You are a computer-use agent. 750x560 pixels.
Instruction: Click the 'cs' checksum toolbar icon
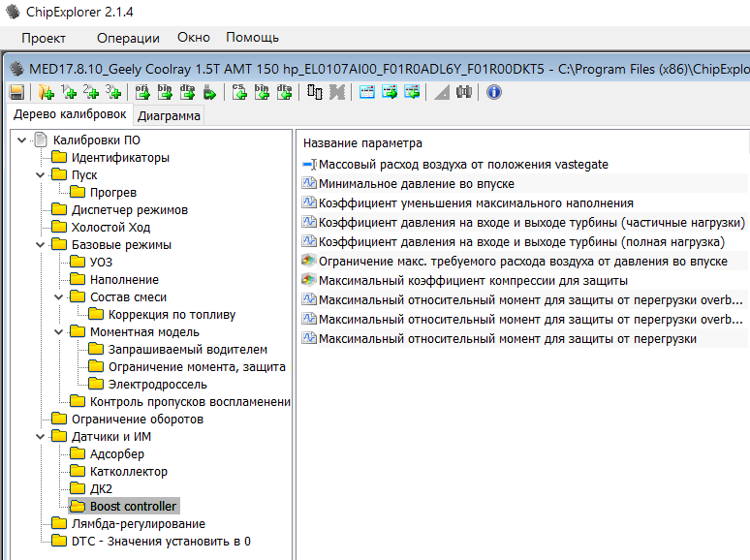click(239, 92)
